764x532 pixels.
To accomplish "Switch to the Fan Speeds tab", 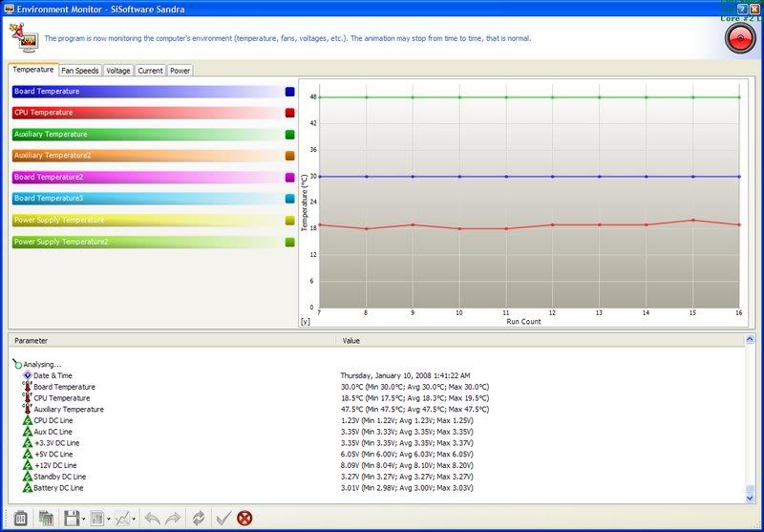I will point(79,71).
